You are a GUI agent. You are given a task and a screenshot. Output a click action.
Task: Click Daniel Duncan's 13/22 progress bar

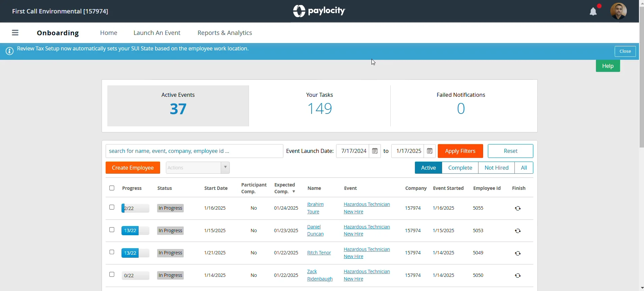tap(135, 231)
